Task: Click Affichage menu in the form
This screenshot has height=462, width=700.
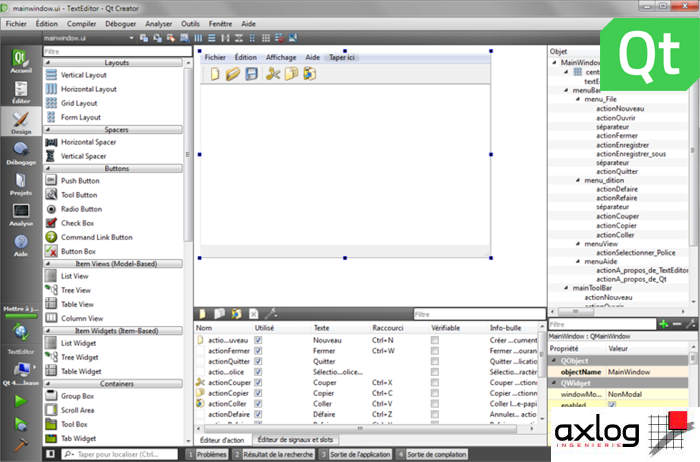Action: coord(281,57)
